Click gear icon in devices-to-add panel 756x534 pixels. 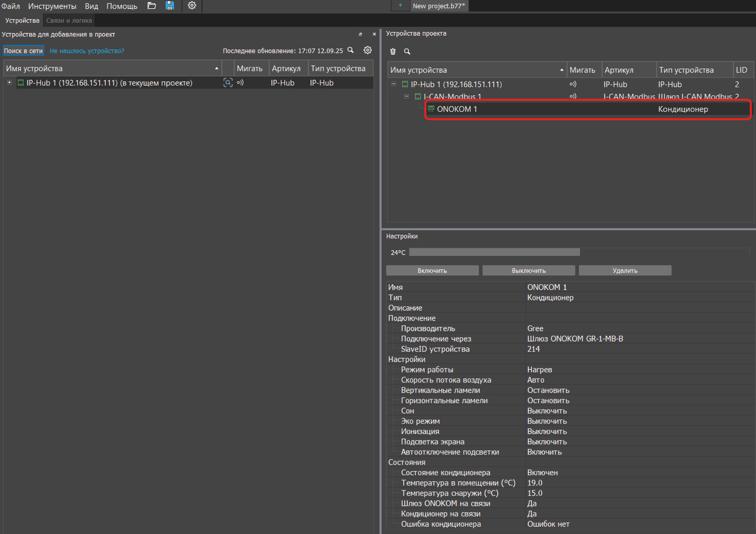[368, 50]
